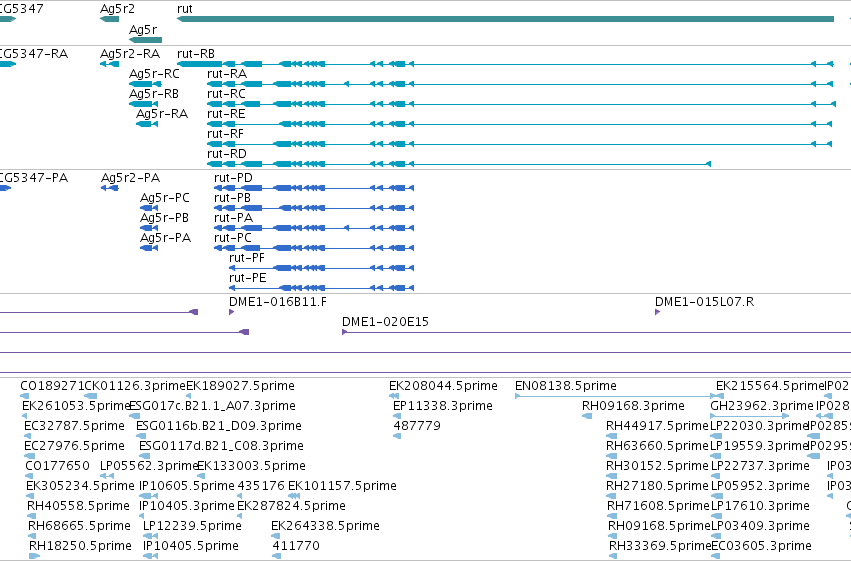Click the RH30152.5prime EST label
The height and width of the screenshot is (561, 851).
point(657,467)
